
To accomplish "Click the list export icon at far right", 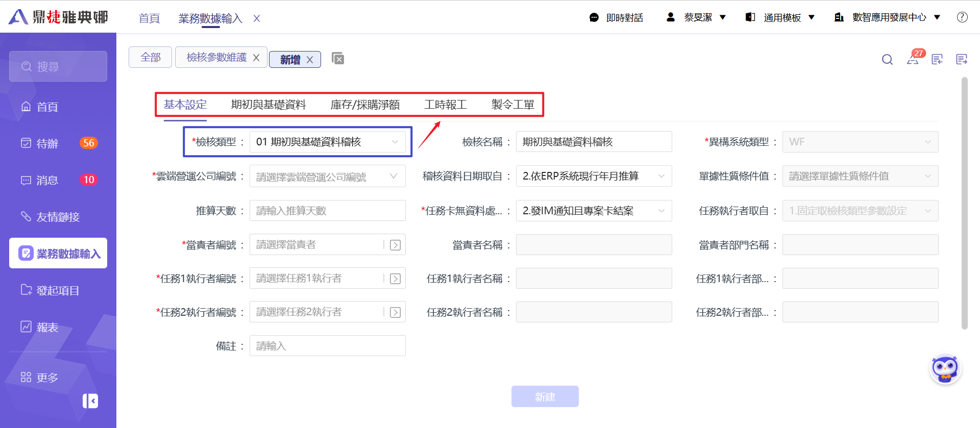I will [962, 59].
